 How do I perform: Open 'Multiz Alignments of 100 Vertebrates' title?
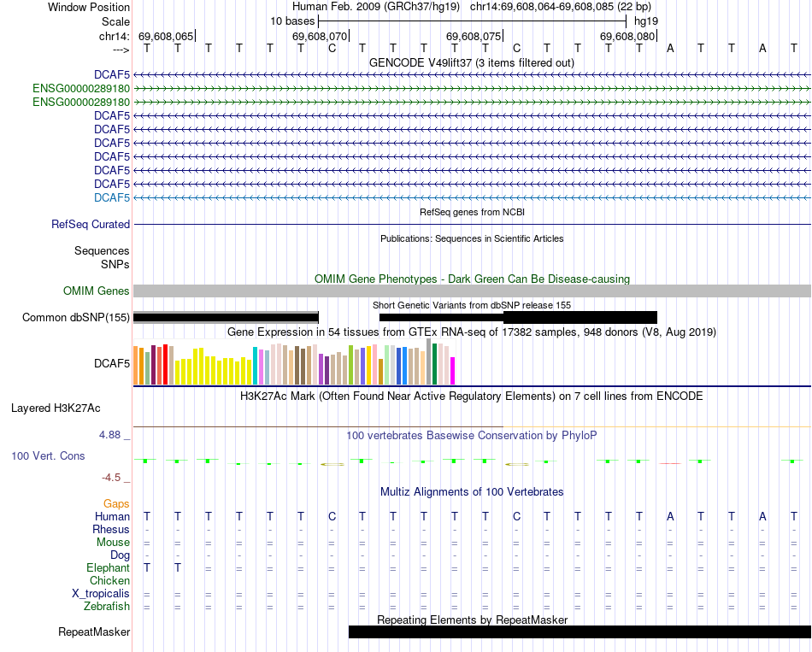(x=472, y=492)
